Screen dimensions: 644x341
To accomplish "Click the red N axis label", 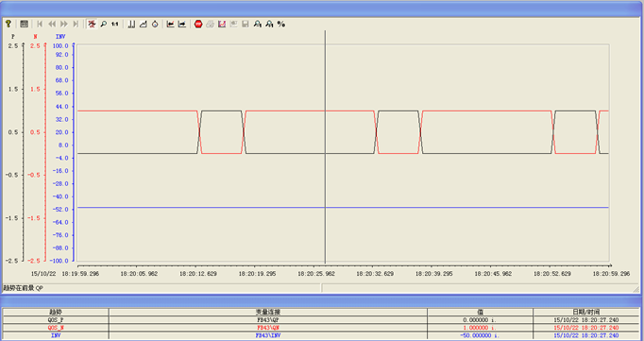I will 35,37.
